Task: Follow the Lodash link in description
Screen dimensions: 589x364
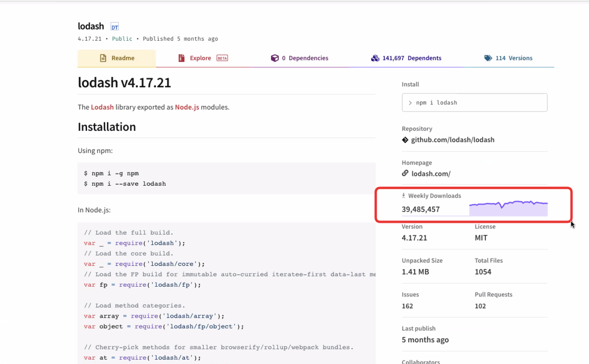Action: 102,107
